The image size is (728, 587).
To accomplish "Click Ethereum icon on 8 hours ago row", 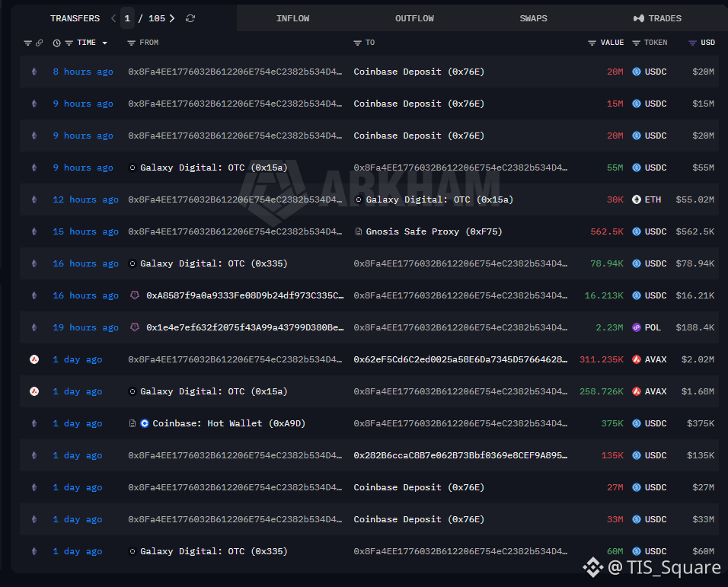I will 34,72.
